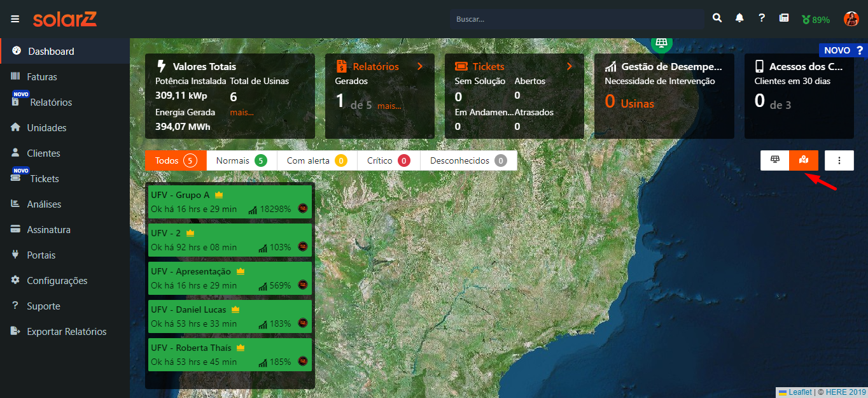Switch to solar panel list view

775,160
